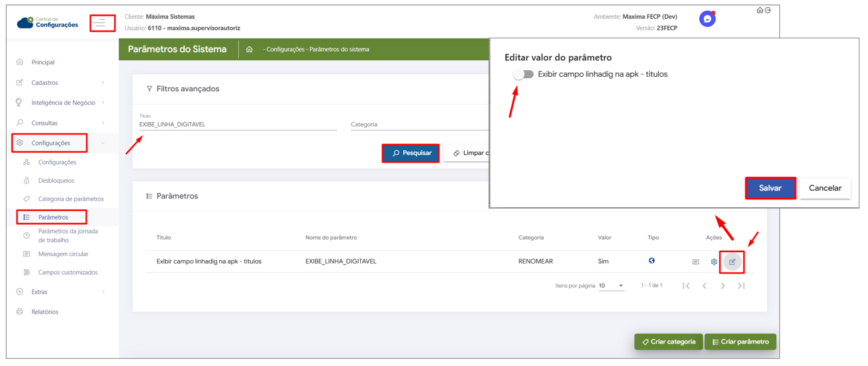
Task: Click the Valor column header
Action: pos(604,238)
